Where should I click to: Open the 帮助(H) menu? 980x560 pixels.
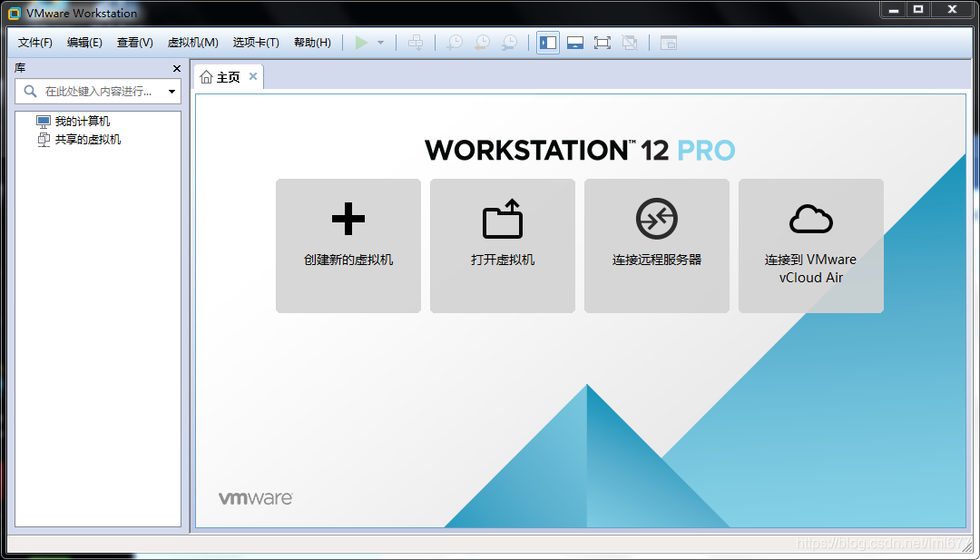[x=312, y=43]
